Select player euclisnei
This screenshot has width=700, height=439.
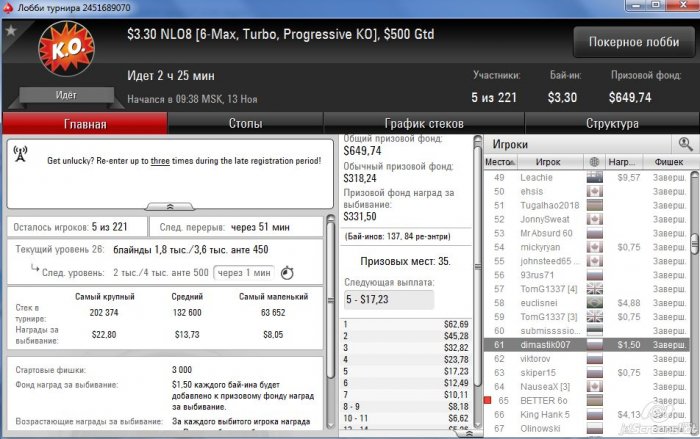[538, 303]
